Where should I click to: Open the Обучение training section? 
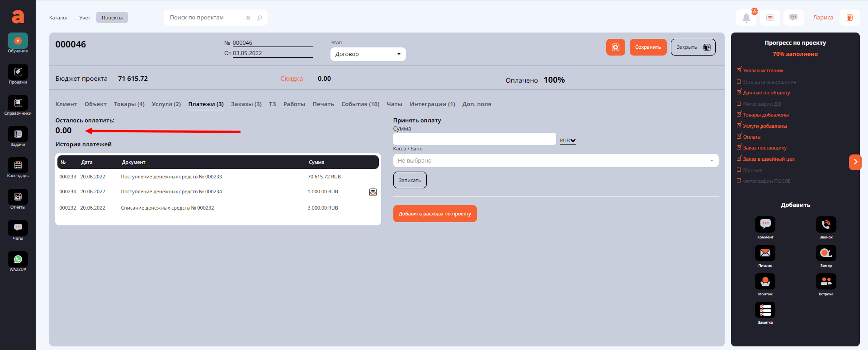[x=18, y=41]
